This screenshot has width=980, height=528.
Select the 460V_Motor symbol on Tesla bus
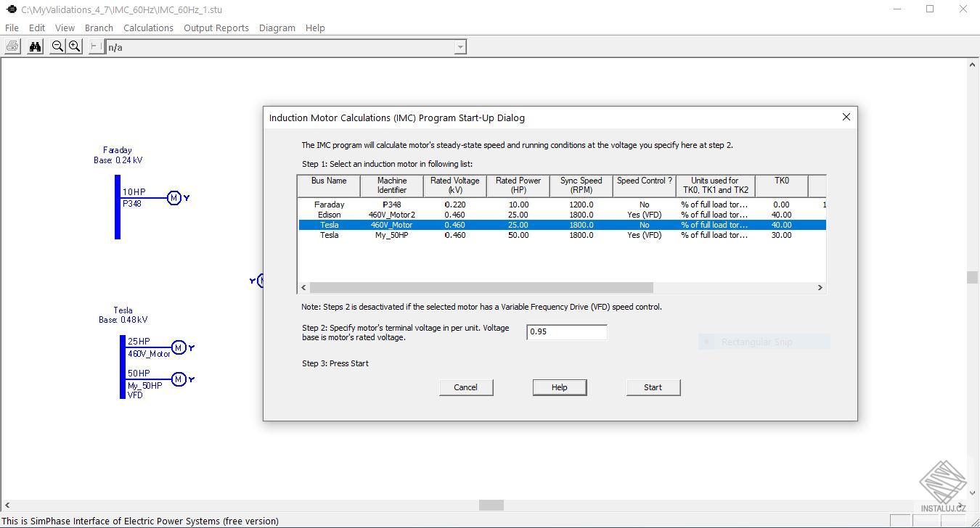click(x=178, y=348)
